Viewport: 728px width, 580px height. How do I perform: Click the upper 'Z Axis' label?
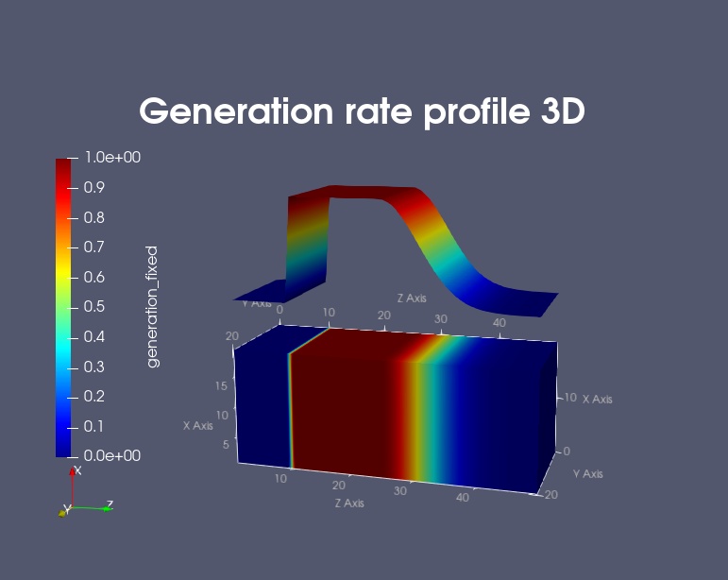tap(412, 299)
